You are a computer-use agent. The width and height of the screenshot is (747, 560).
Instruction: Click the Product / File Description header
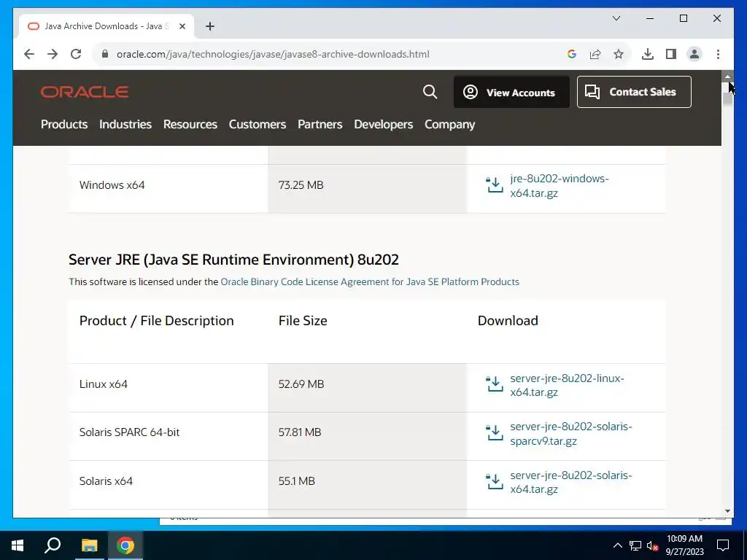pyautogui.click(x=156, y=321)
